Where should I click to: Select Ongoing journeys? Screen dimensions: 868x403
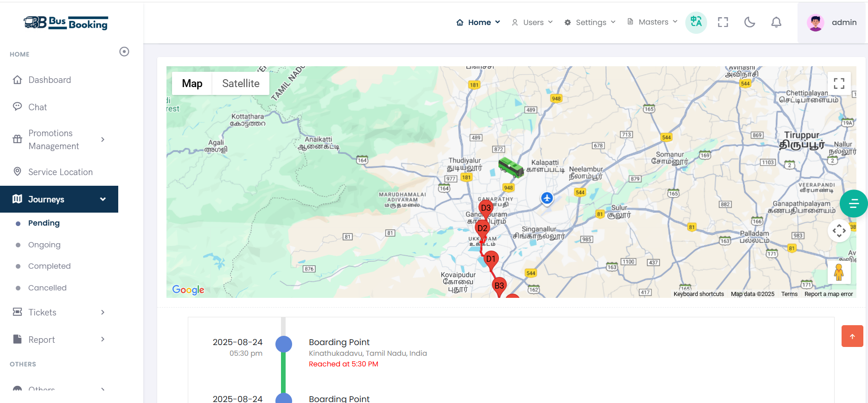pos(45,245)
